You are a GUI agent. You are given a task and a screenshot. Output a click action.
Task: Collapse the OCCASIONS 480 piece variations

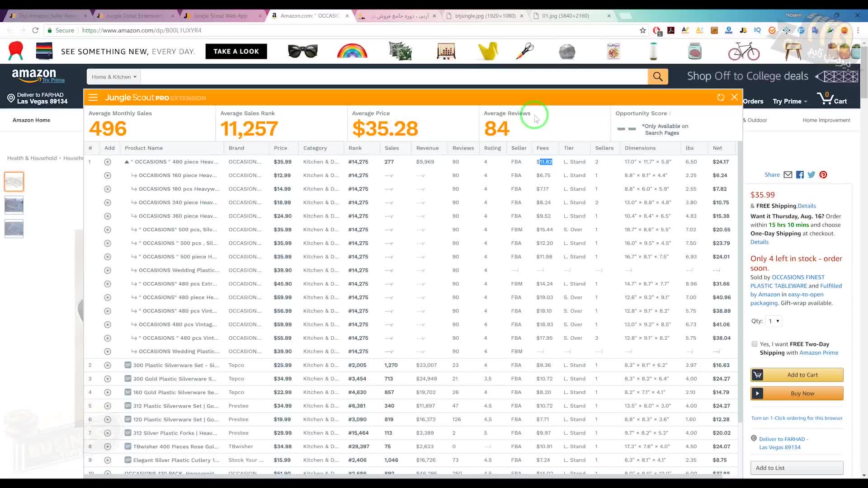[x=127, y=162]
